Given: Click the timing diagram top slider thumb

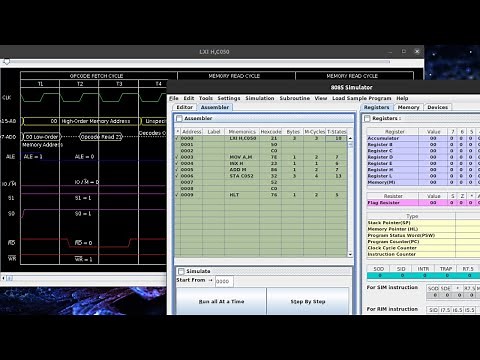Looking at the screenshot, I should [x=6, y=62].
